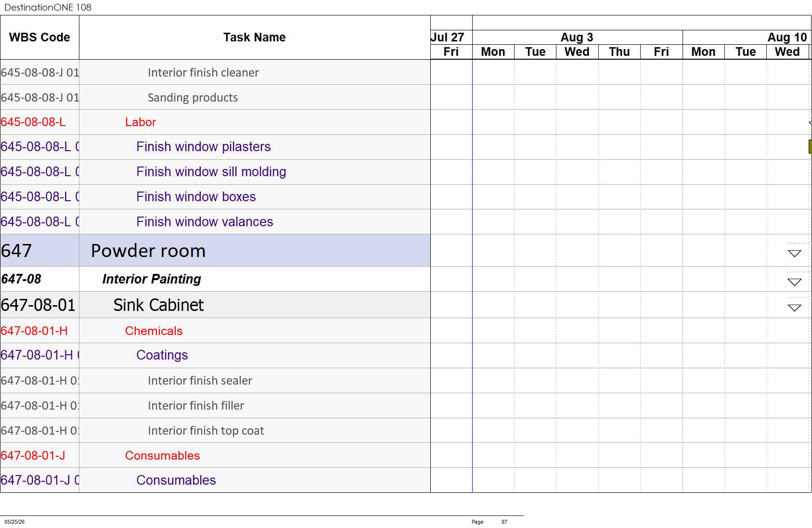Click the Wed day header under Aug 10
This screenshot has height=528, width=812.
coord(787,52)
